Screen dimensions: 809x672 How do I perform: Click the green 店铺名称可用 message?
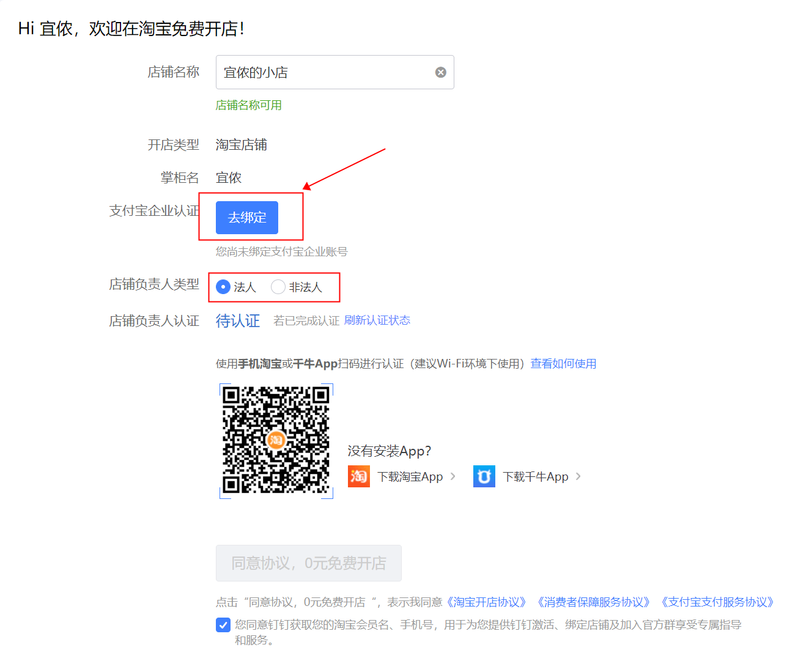(x=249, y=105)
